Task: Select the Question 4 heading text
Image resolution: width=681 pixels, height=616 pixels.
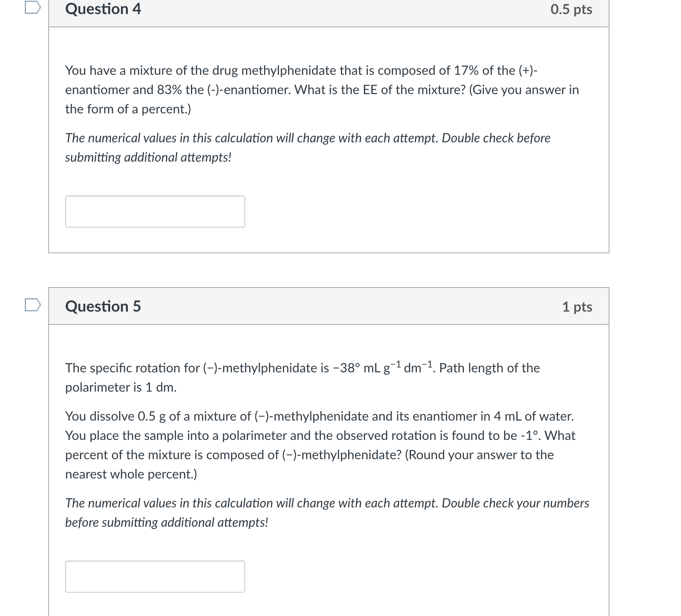Action: click(103, 9)
